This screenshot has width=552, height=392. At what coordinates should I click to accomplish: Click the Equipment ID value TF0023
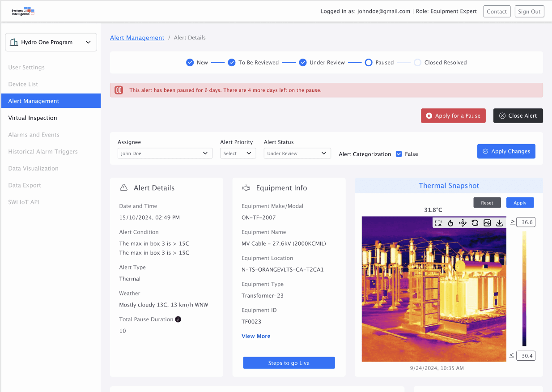point(251,322)
